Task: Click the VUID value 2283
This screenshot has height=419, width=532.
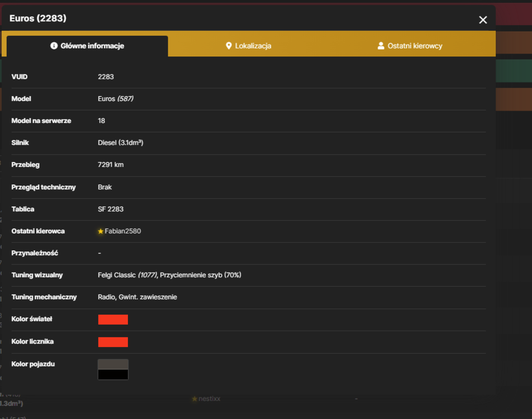Action: click(106, 77)
